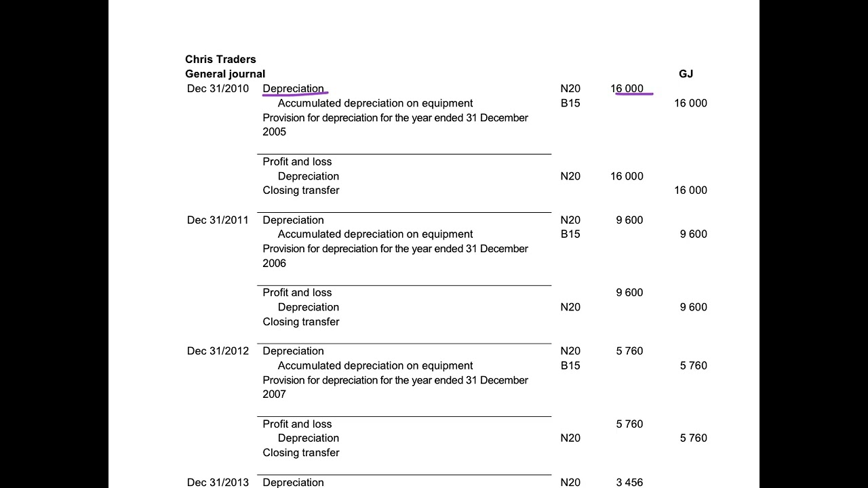Click the Chris Traders heading
The image size is (868, 488).
point(220,60)
